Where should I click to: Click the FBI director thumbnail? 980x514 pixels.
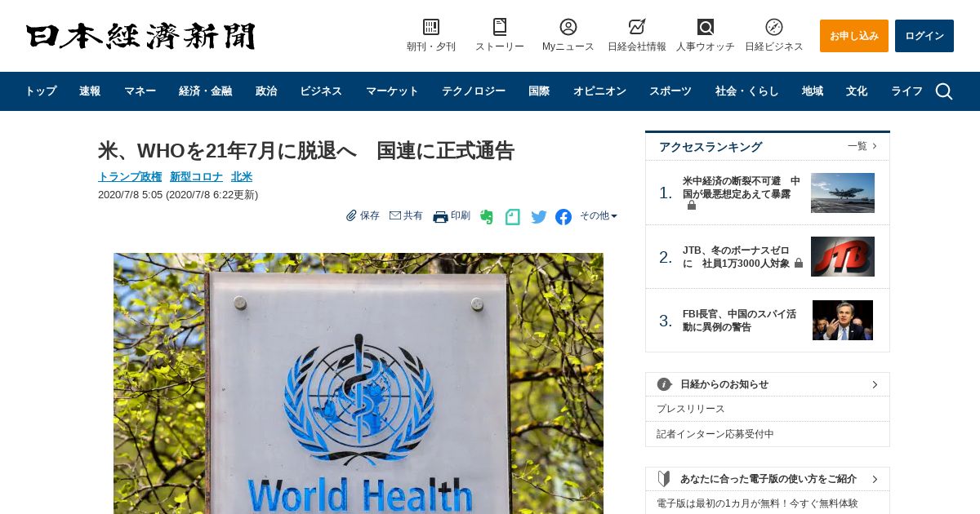(x=843, y=320)
